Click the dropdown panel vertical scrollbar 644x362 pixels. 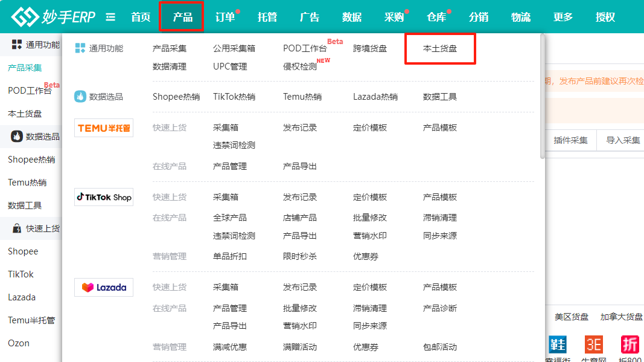543,97
